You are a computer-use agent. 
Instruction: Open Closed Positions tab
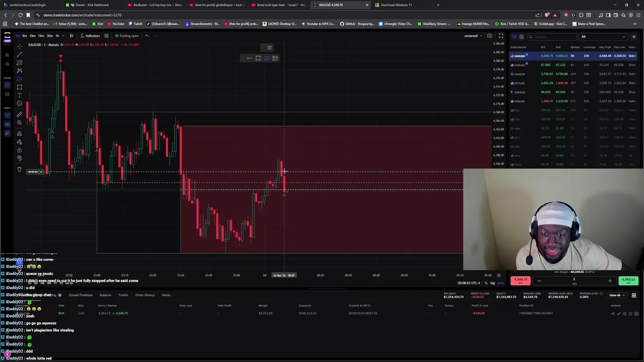coord(80,295)
